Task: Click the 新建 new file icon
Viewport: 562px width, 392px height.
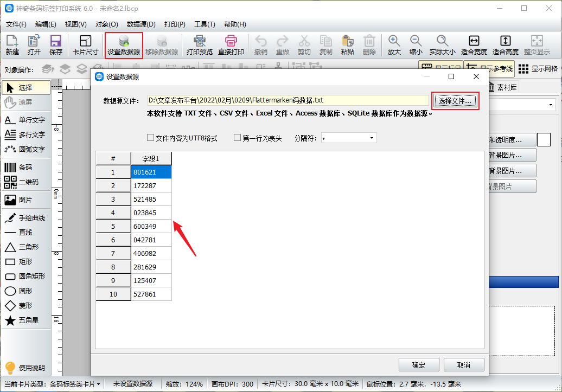Action: point(12,45)
